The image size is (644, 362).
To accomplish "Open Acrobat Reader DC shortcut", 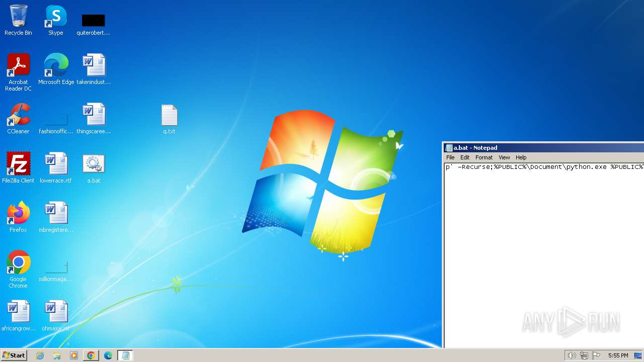I will click(18, 72).
